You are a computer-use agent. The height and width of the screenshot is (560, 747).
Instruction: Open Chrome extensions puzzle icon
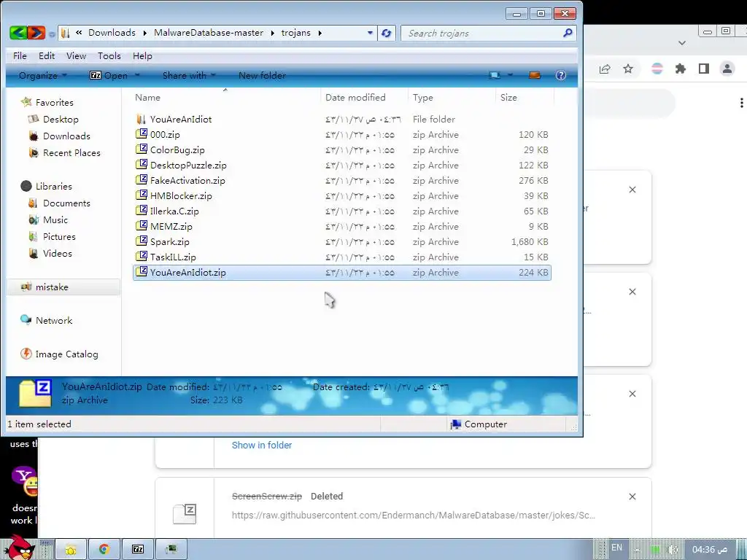(x=681, y=69)
